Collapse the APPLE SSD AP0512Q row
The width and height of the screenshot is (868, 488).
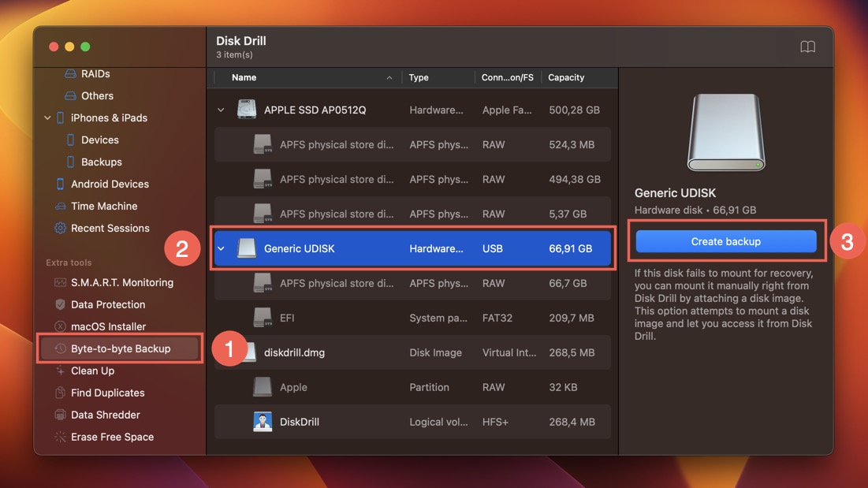221,110
